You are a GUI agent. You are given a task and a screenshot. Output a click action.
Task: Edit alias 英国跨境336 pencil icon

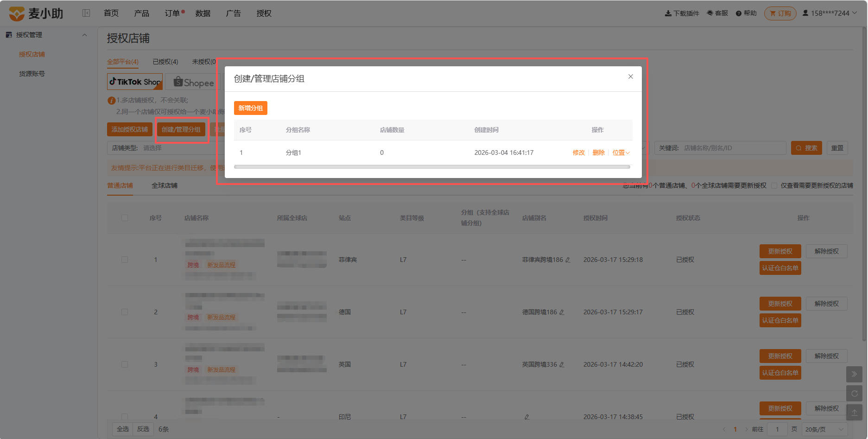point(562,365)
